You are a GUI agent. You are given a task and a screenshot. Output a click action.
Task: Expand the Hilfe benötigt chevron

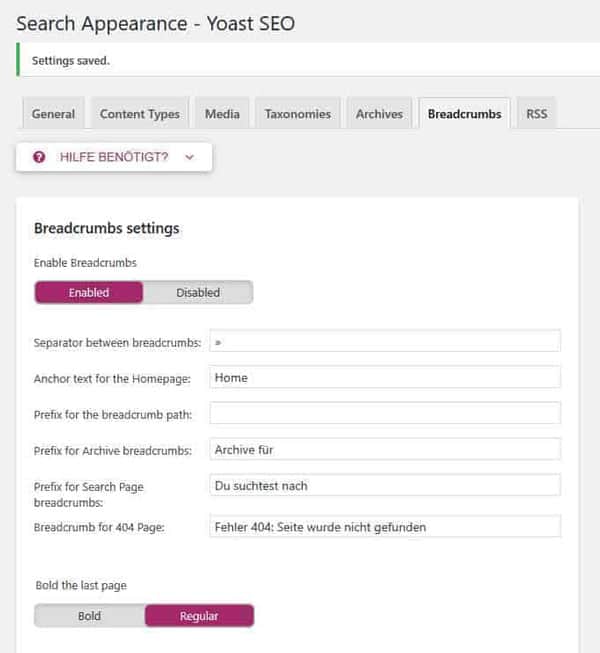(x=190, y=157)
